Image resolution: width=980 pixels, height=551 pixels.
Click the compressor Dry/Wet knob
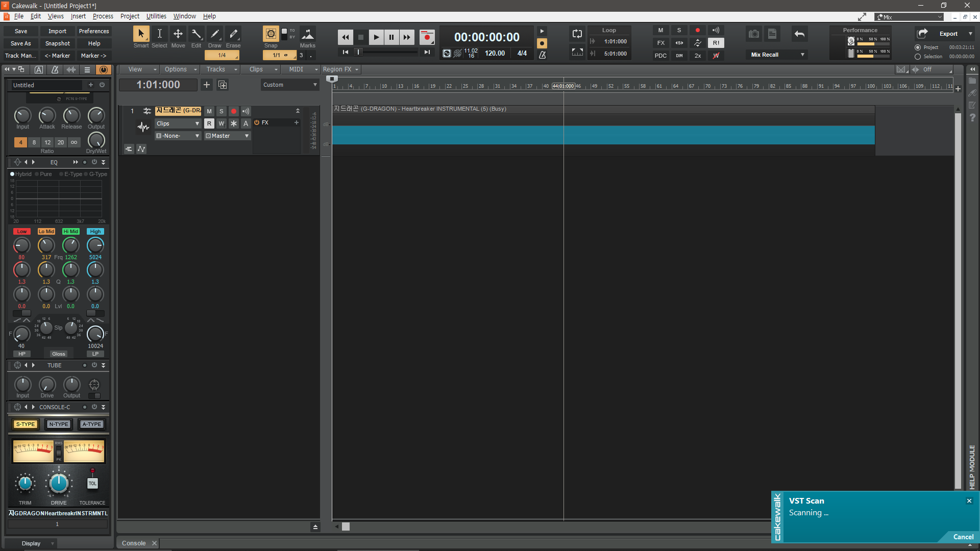(96, 140)
